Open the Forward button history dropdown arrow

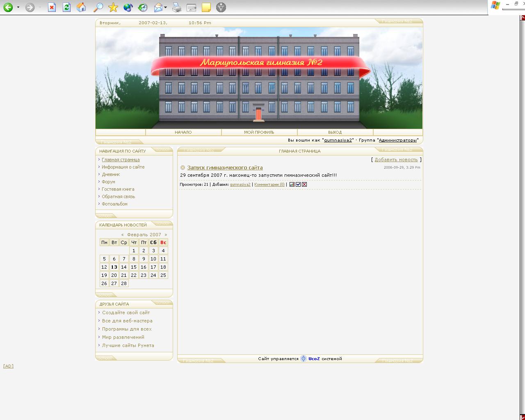40,7
